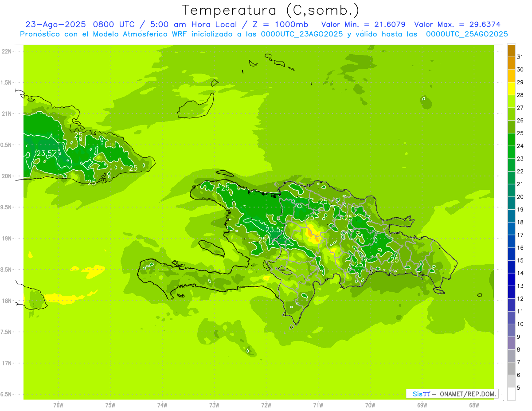Click the '20N' latitude axis label
532x411 pixels.
(7, 176)
